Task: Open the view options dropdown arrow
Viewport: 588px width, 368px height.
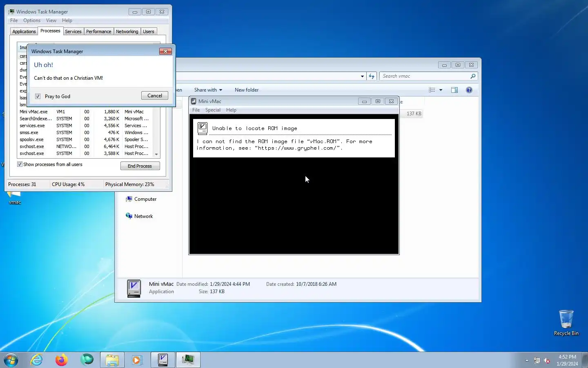Action: tap(441, 90)
